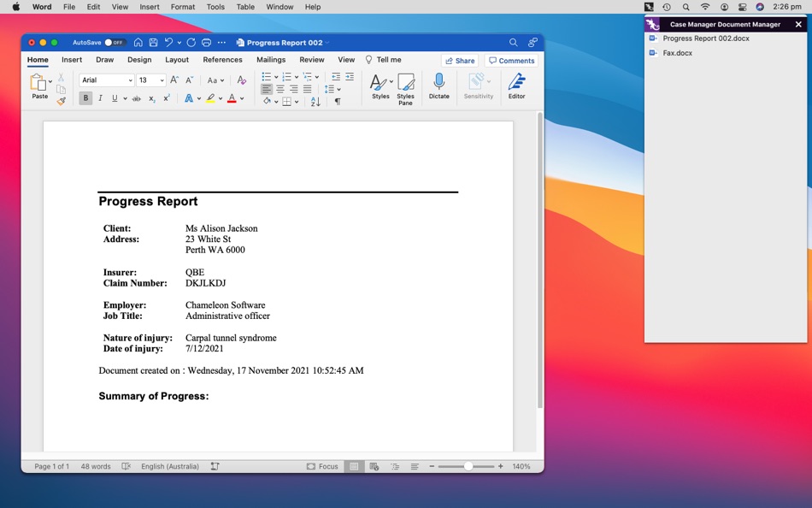
Task: Expand bullet list options arrow
Action: coord(276,77)
